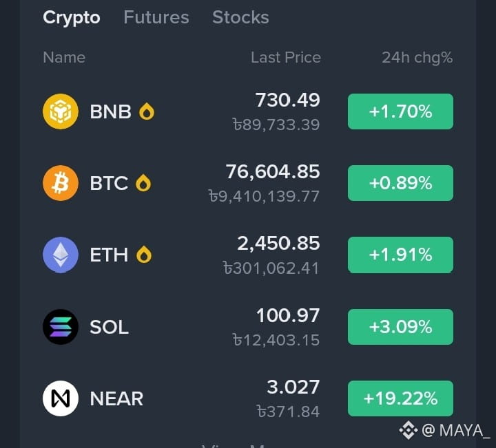Click the Bitcoin orange logo icon
Image resolution: width=496 pixels, height=448 pixels.
tap(61, 183)
